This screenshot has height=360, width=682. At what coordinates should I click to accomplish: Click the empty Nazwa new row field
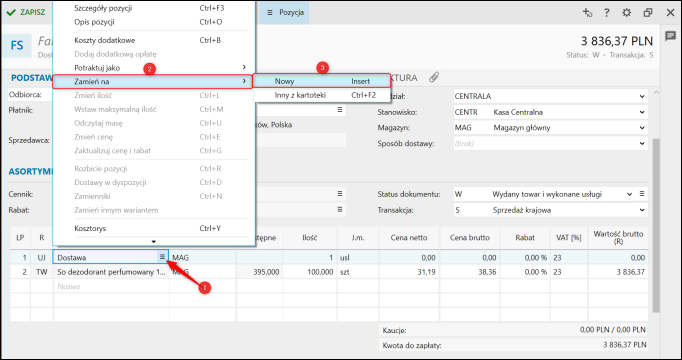(x=111, y=287)
